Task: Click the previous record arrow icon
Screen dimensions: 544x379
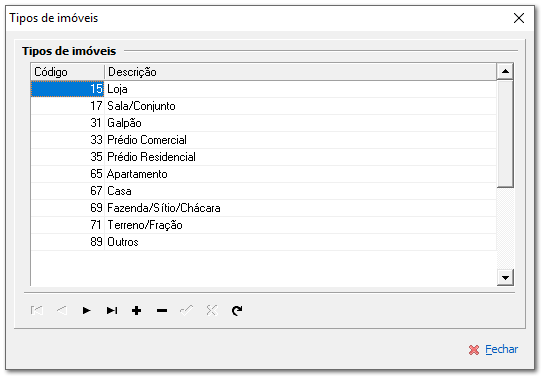Action: pos(61,310)
